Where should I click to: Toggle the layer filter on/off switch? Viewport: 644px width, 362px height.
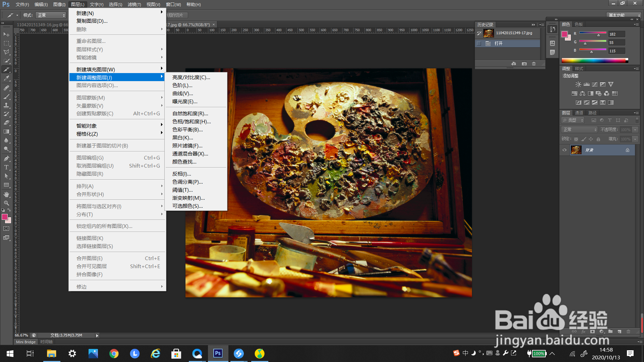click(x=637, y=120)
